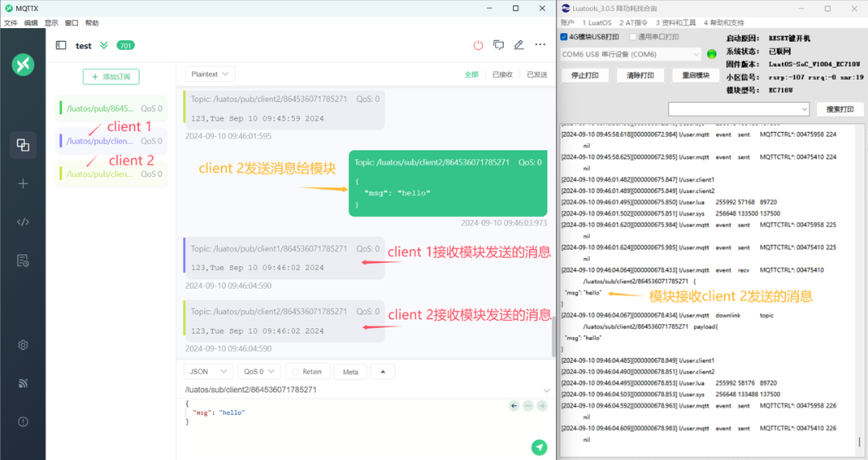
Task: Toggle the Retain radio option
Action: pyautogui.click(x=295, y=372)
